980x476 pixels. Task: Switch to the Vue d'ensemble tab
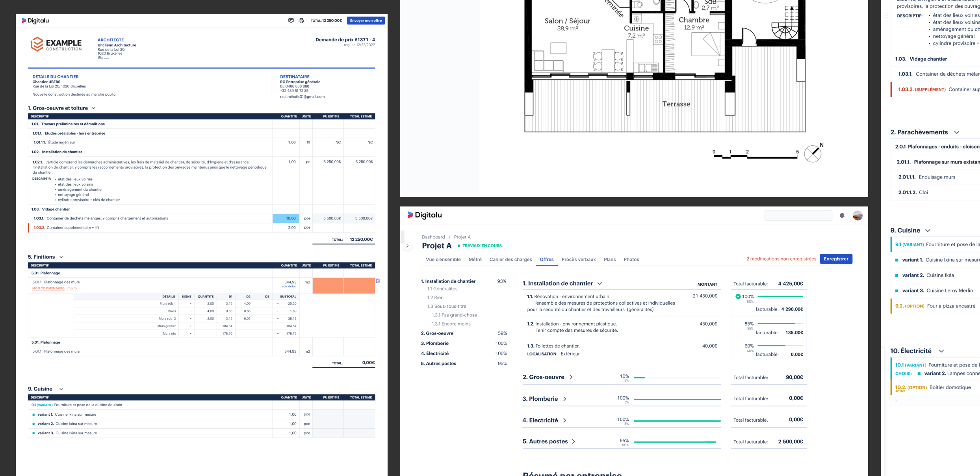443,259
